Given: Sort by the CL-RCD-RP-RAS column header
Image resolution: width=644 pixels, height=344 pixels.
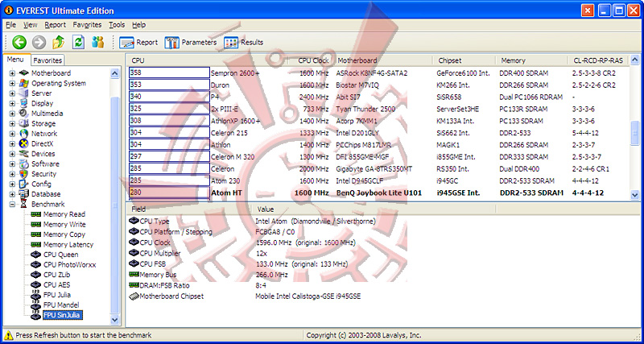Looking at the screenshot, I should tap(598, 60).
